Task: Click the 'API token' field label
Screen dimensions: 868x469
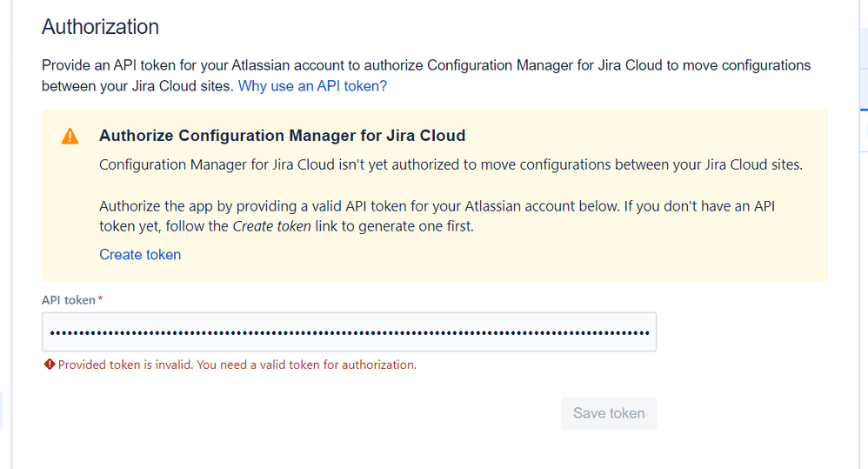Action: tap(69, 300)
